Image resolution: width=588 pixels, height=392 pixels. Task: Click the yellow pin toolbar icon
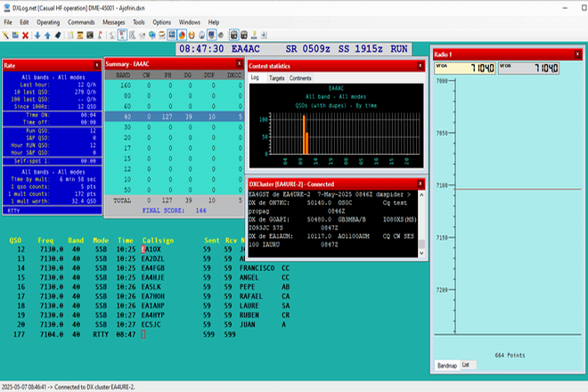pos(254,36)
